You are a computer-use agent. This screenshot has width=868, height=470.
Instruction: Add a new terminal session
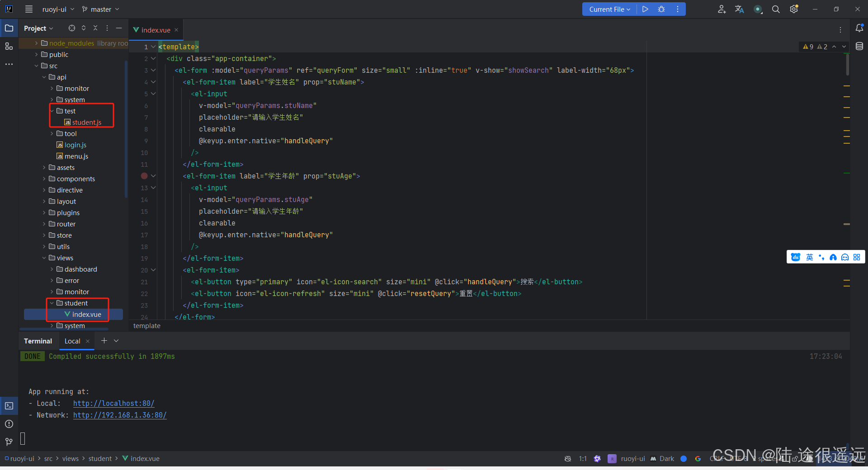[x=104, y=340]
